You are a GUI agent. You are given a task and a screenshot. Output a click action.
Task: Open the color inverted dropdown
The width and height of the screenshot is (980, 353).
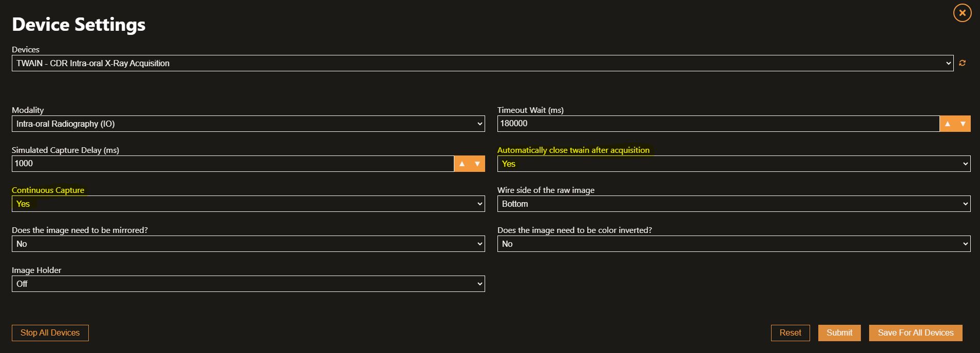[734, 244]
